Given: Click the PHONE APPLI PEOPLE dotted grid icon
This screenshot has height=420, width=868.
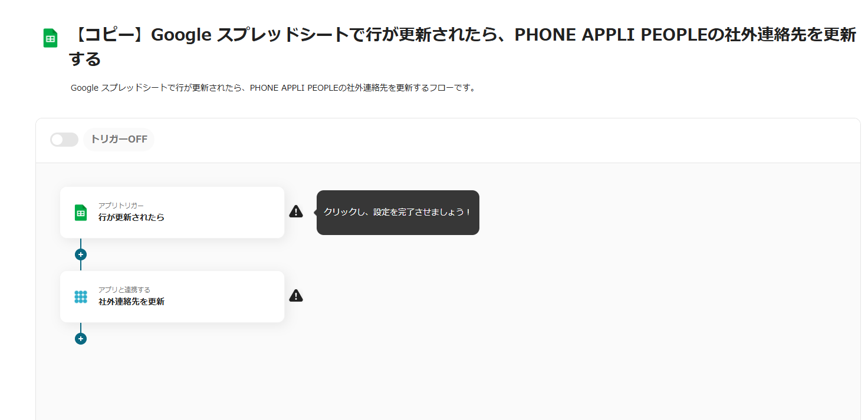Looking at the screenshot, I should tap(81, 297).
